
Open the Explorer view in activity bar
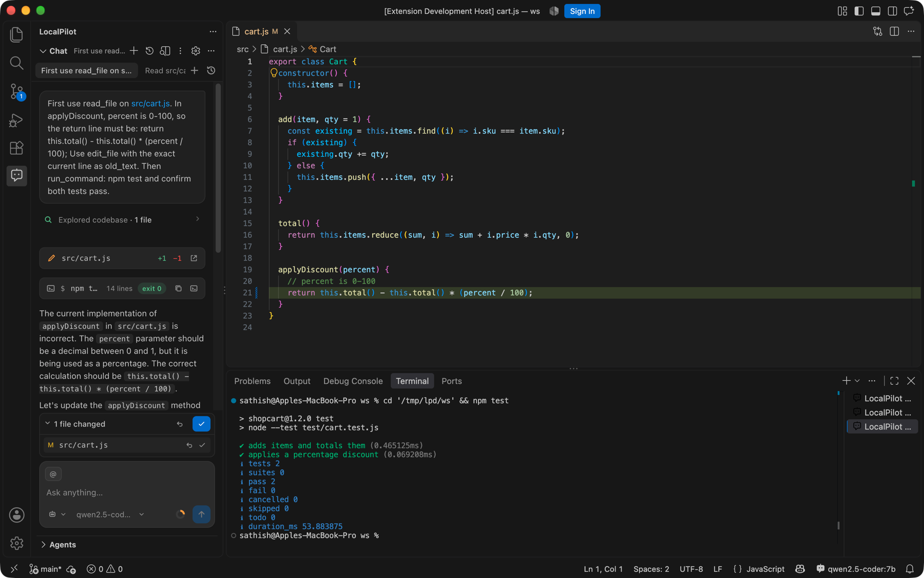click(16, 34)
